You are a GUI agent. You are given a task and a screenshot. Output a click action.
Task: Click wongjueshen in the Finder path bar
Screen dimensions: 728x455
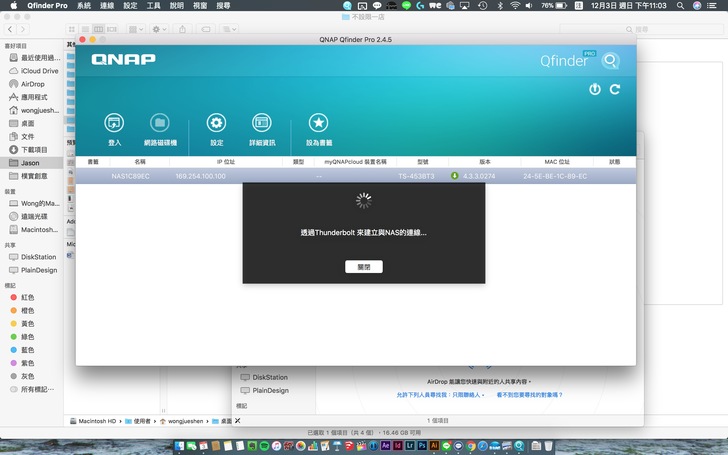pyautogui.click(x=182, y=421)
